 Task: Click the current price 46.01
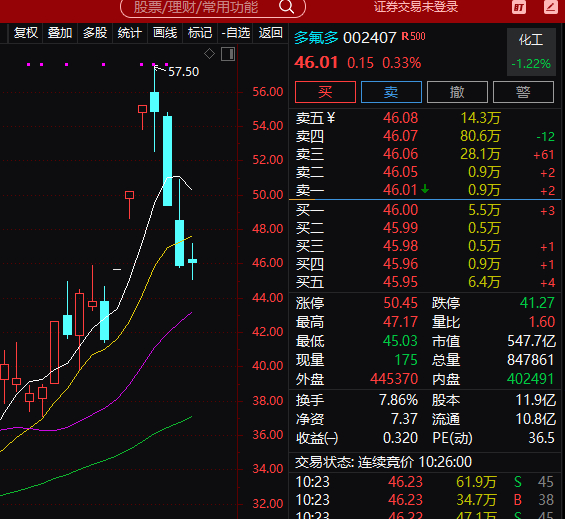pos(316,63)
